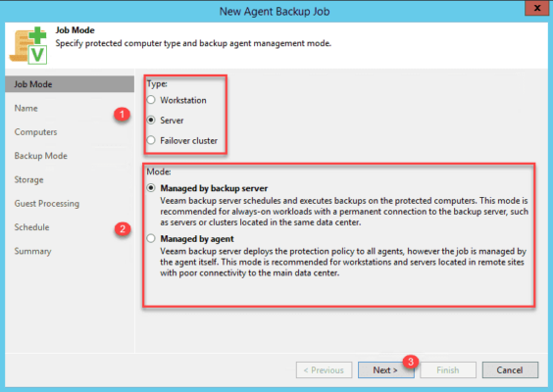
Task: Click the 'Veeam backup server deploys the protection policy' description
Action: pos(343,262)
